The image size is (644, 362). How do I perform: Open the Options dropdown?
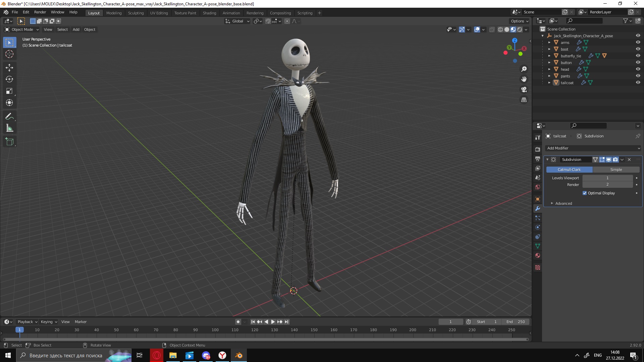520,21
